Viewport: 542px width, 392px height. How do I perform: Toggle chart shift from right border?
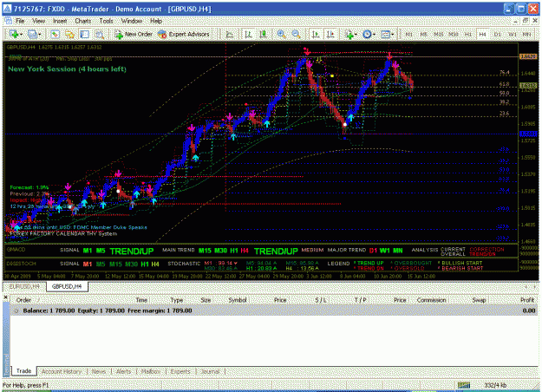330,34
